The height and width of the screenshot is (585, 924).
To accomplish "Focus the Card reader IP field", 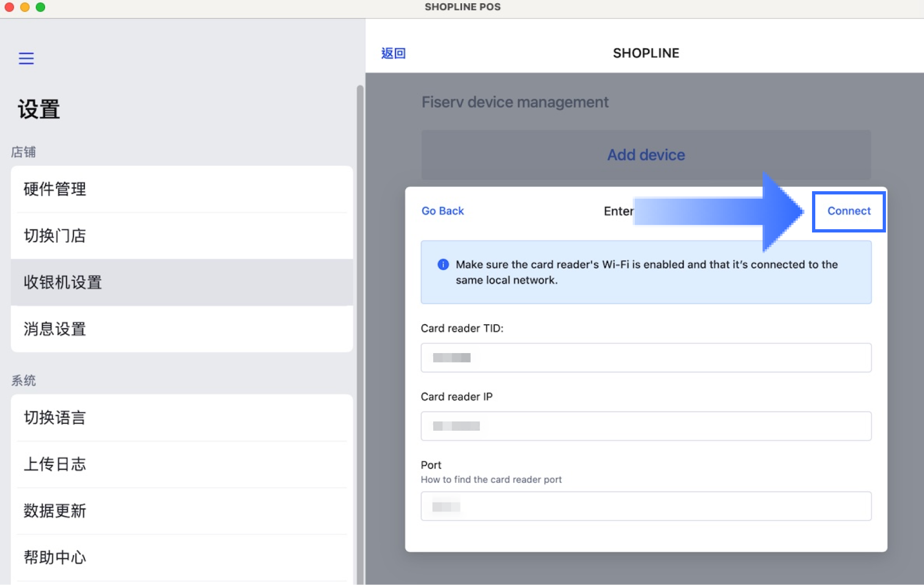I will pos(646,426).
